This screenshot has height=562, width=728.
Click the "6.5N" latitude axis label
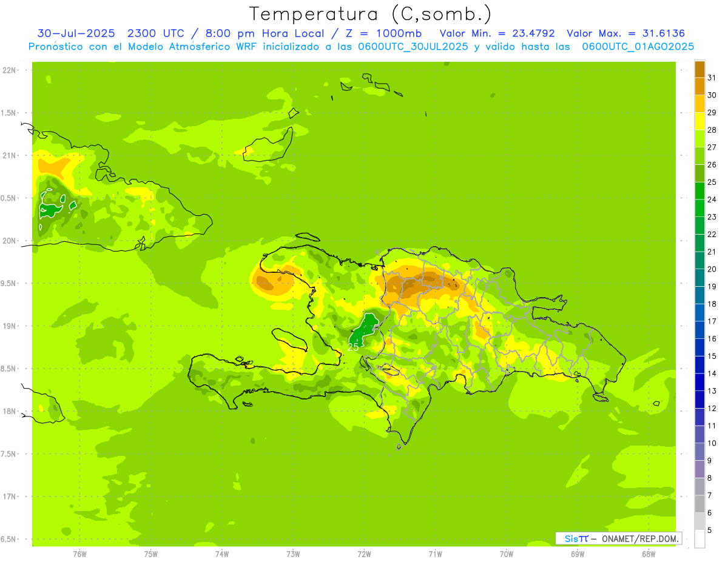coord(9,539)
